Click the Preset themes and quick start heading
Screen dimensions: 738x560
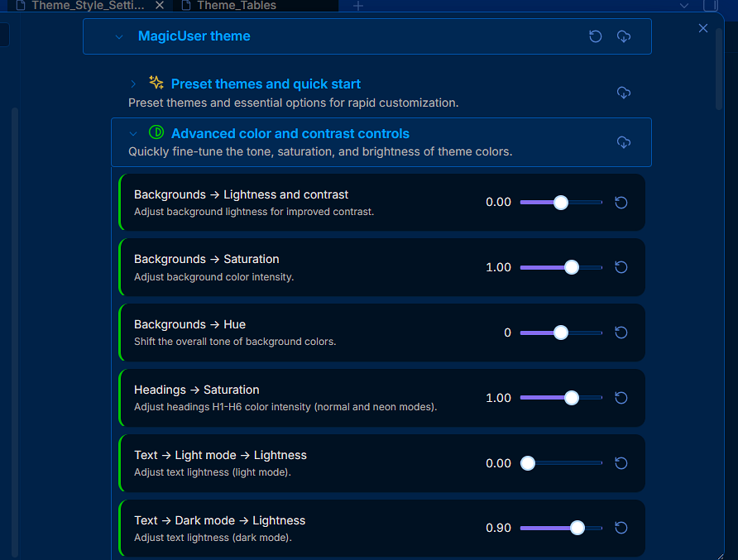coord(266,84)
